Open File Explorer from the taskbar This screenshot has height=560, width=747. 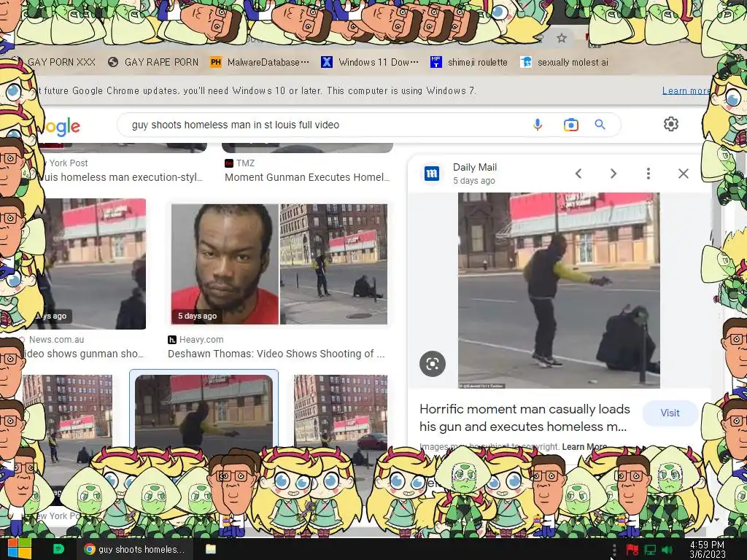(211, 549)
